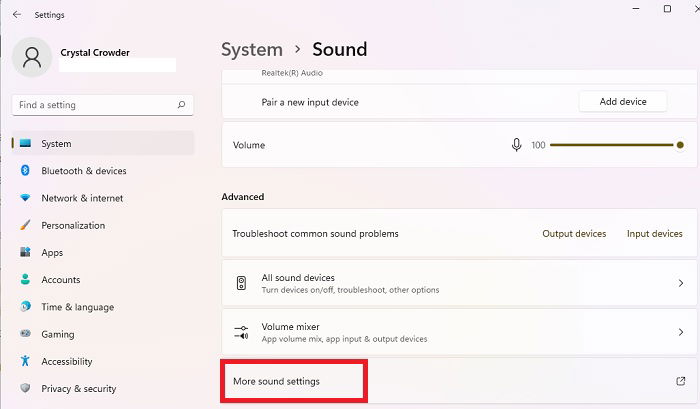Click the user profile avatar icon
This screenshot has width=700, height=409.
pyautogui.click(x=32, y=57)
